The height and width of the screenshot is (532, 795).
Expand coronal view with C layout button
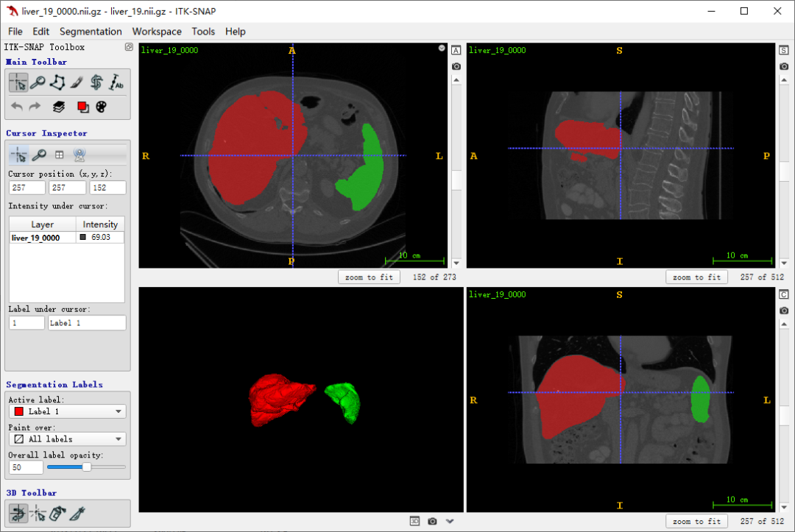point(784,294)
